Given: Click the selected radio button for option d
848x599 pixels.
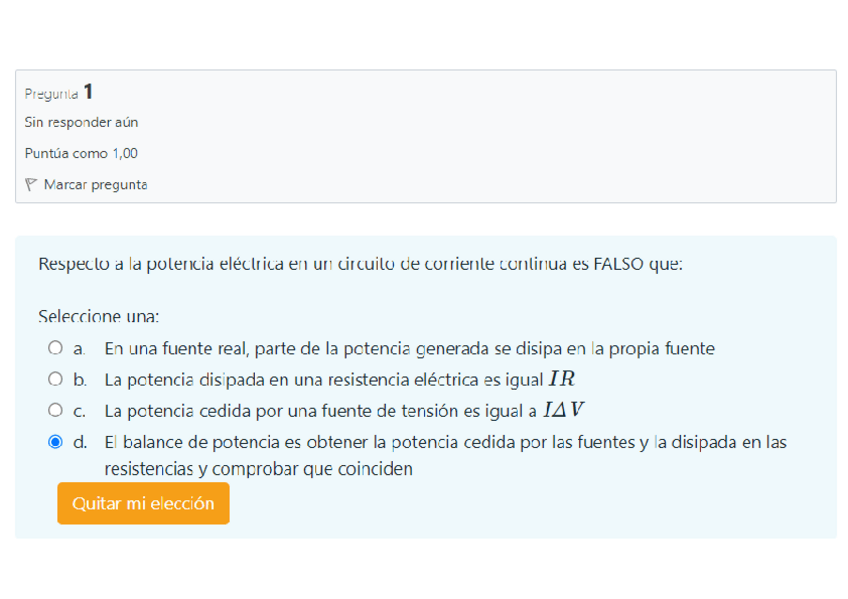Looking at the screenshot, I should [x=55, y=442].
